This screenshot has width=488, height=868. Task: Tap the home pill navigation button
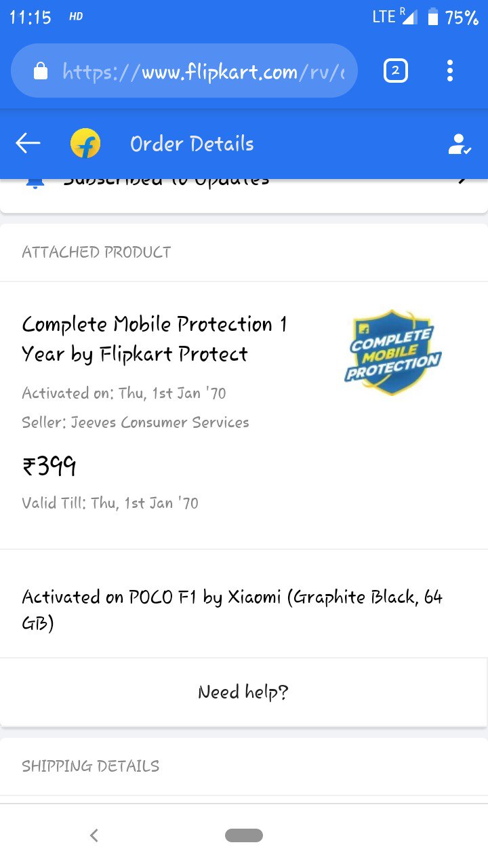(x=244, y=835)
